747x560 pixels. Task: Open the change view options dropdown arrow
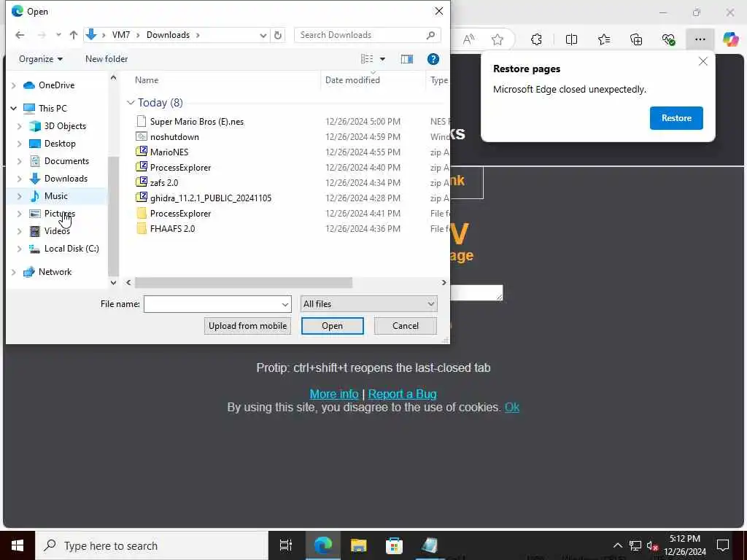click(x=382, y=59)
